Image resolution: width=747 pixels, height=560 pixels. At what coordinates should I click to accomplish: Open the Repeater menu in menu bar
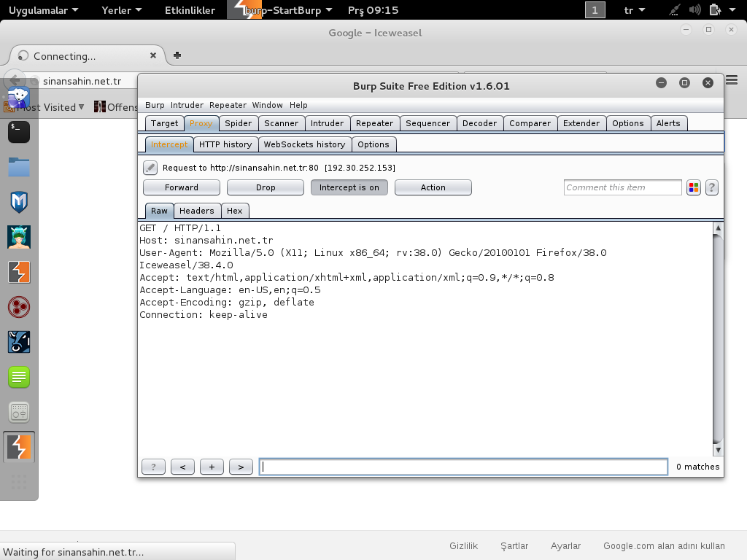point(228,105)
